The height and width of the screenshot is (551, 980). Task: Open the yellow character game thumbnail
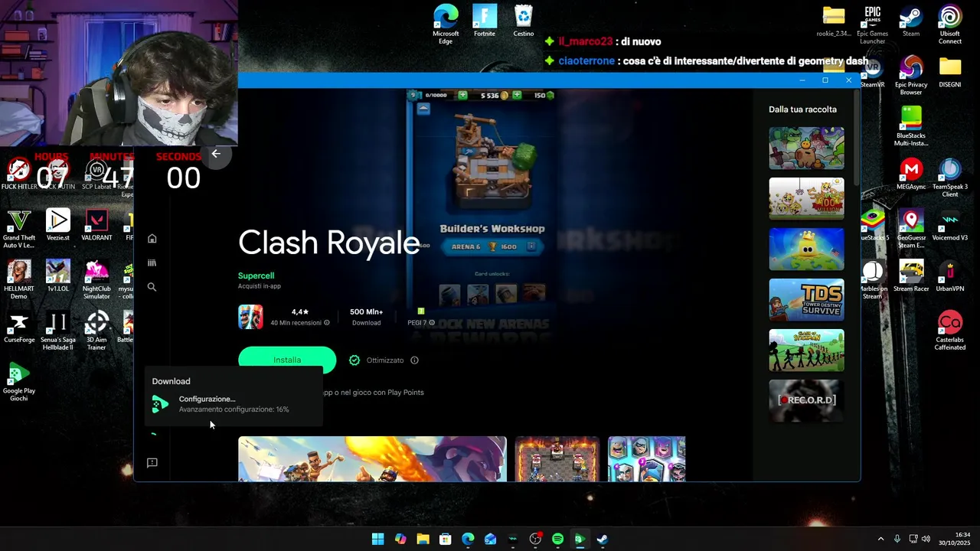pyautogui.click(x=806, y=249)
